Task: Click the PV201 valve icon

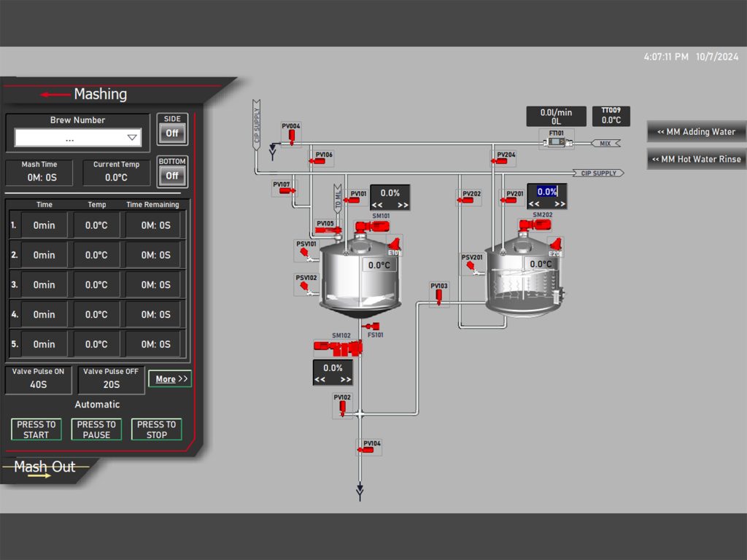Action: coord(508,201)
